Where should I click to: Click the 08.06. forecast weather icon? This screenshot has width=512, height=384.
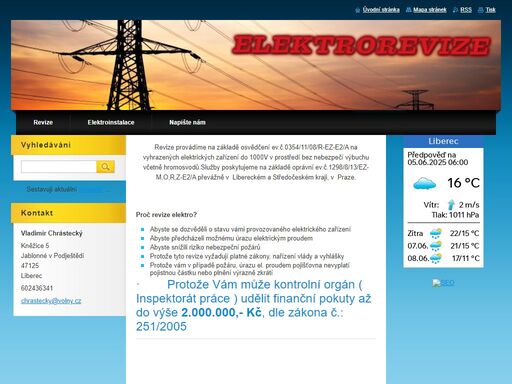coord(436,258)
